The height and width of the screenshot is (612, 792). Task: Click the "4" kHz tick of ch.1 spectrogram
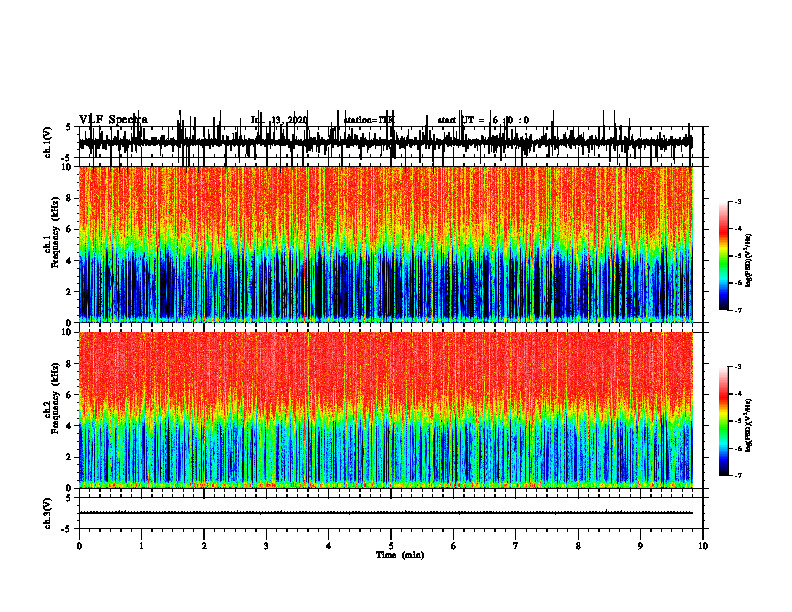(x=70, y=261)
